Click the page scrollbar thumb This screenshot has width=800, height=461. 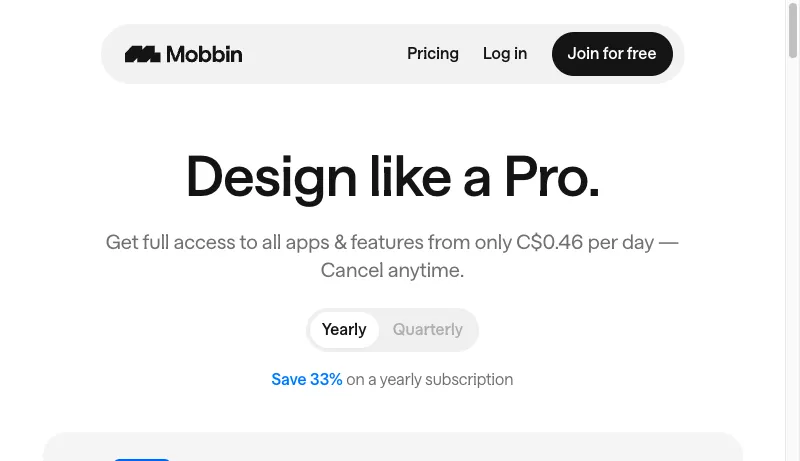[793, 30]
